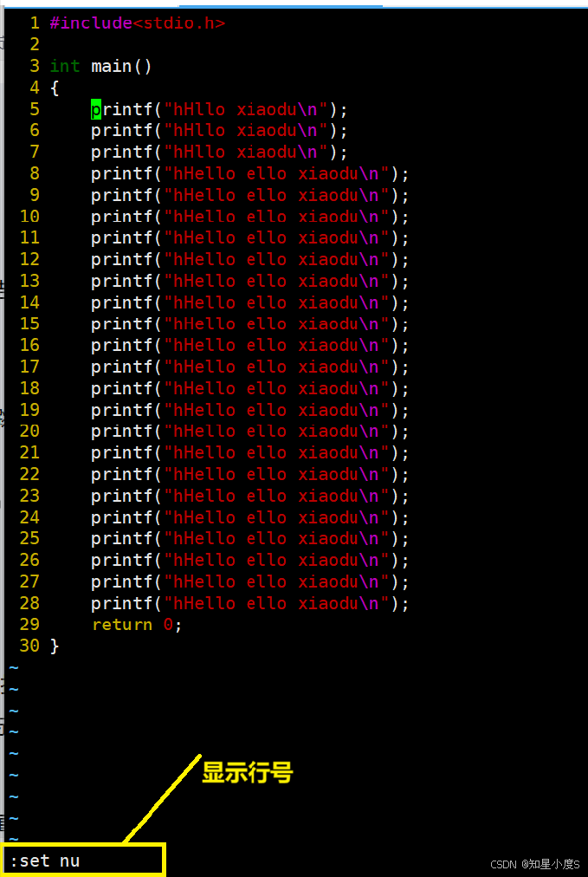Click the closing brace on line 30

[55, 646]
